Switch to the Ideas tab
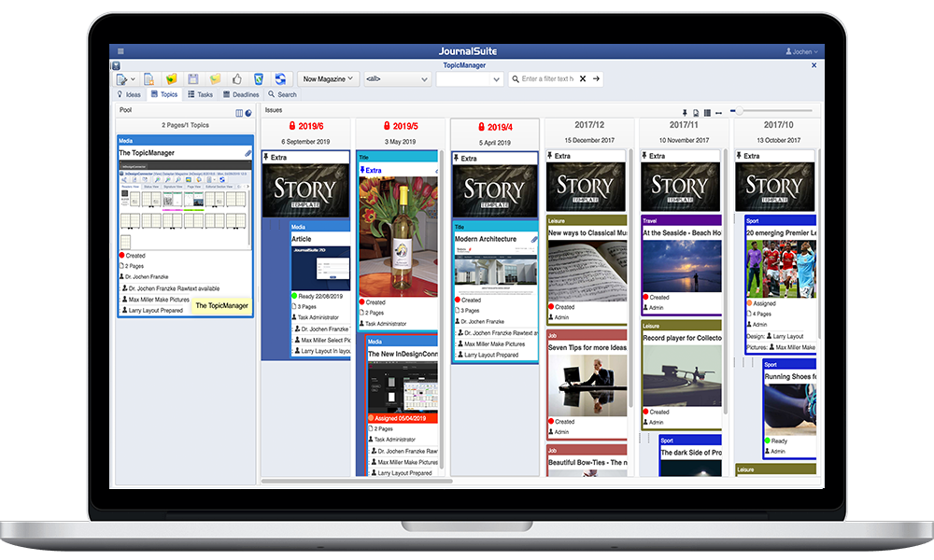The width and height of the screenshot is (934, 560). pos(128,94)
